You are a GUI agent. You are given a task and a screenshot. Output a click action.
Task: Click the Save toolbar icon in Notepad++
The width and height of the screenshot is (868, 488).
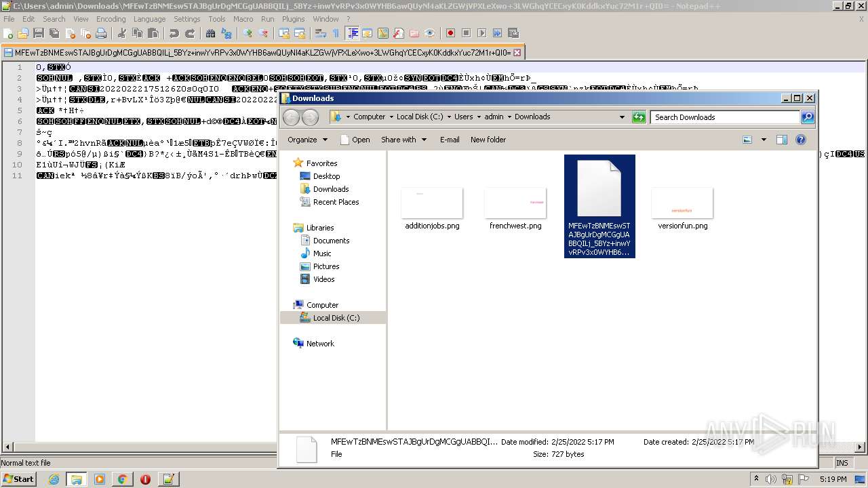(x=38, y=33)
